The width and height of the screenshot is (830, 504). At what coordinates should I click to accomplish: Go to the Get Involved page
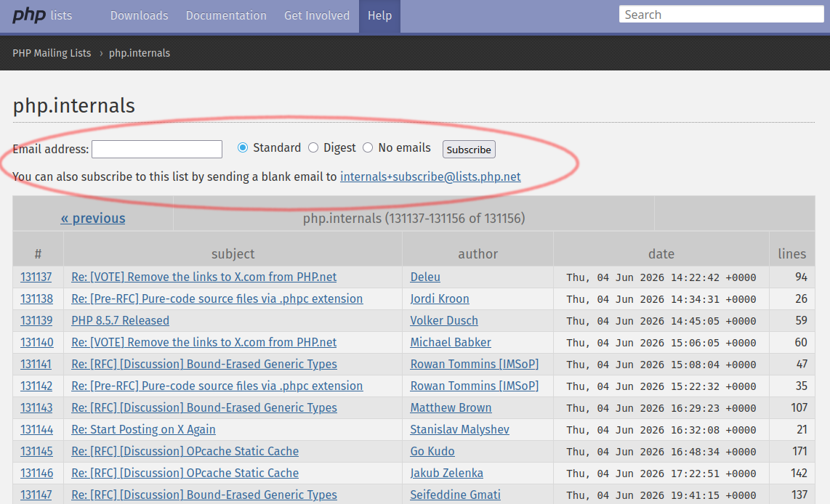click(x=317, y=16)
